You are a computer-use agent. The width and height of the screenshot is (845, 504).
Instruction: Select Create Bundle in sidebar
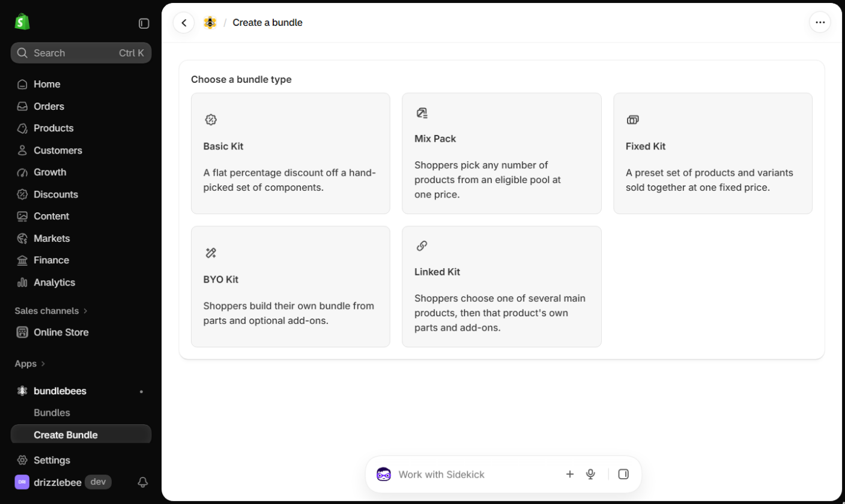(81, 435)
